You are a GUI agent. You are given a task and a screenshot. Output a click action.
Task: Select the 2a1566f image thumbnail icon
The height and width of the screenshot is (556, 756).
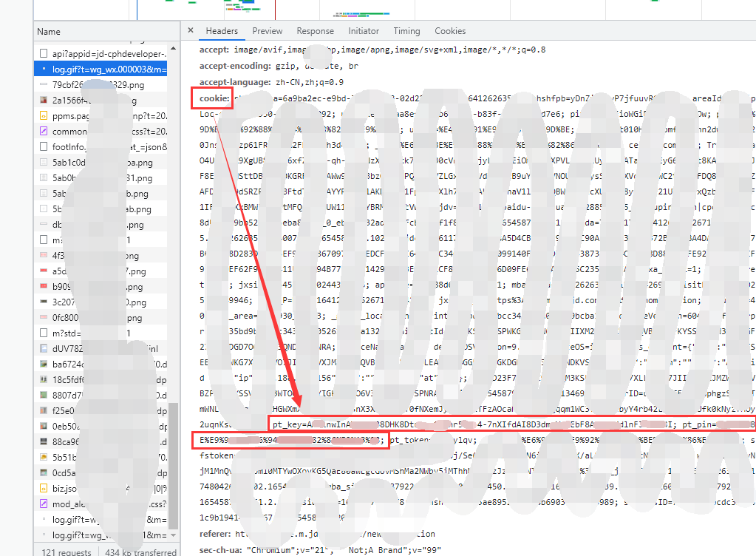44,101
